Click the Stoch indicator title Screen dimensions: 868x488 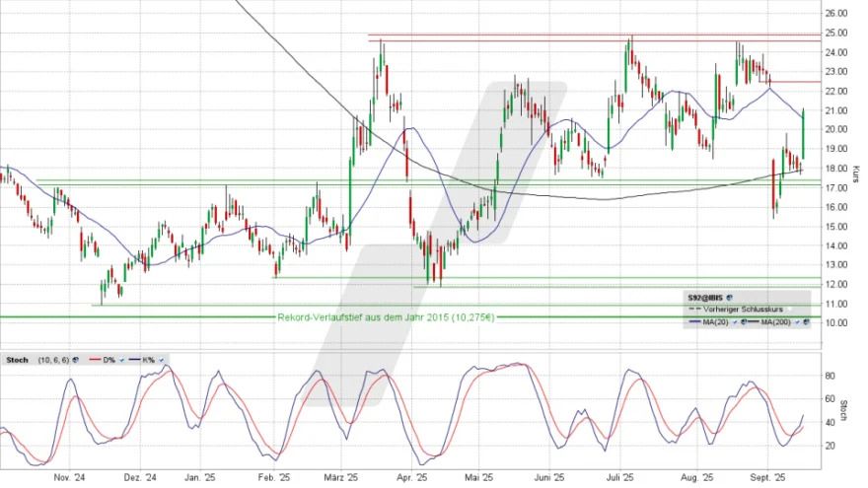pyautogui.click(x=17, y=360)
